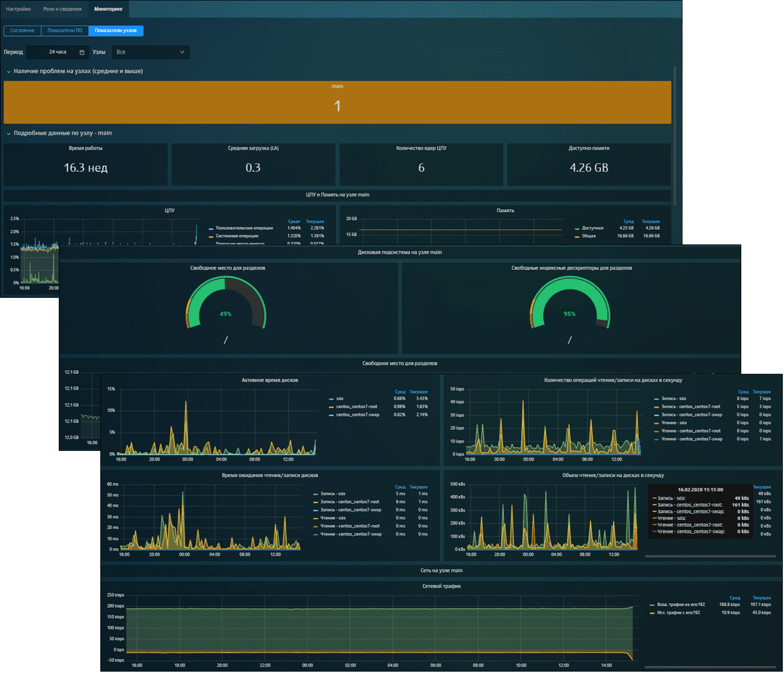This screenshot has width=784, height=674.
Task: Collapse the 'Подробные данные по узлу - main' chevron
Action: (x=8, y=133)
